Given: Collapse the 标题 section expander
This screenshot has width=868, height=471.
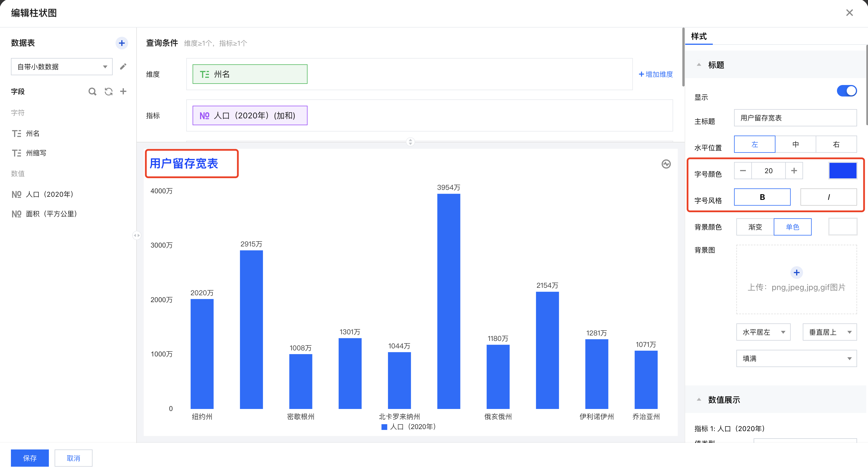Looking at the screenshot, I should click(699, 65).
